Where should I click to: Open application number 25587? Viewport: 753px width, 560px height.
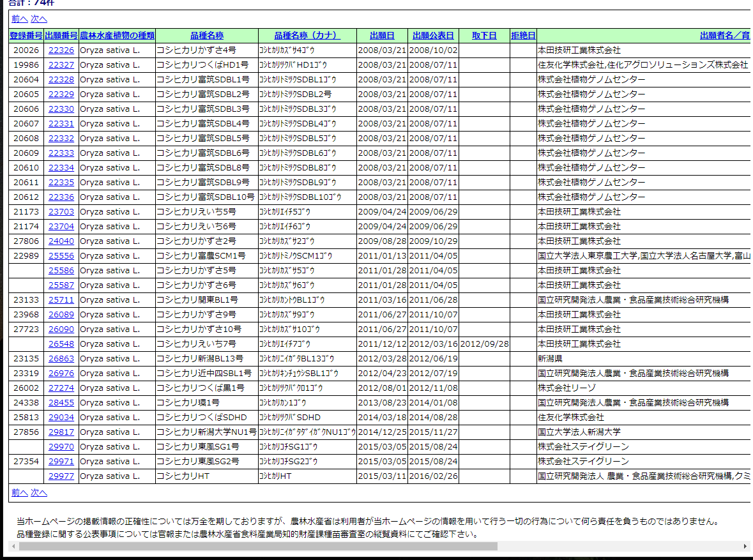click(x=61, y=285)
